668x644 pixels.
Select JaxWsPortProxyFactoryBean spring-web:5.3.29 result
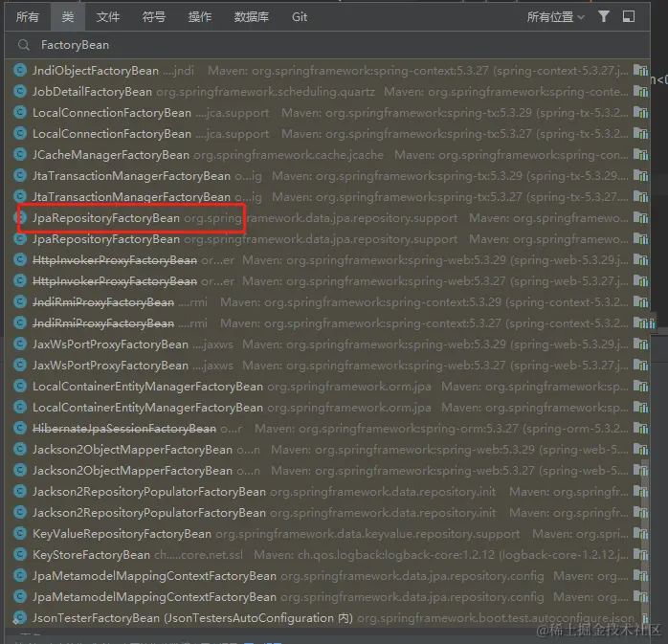click(x=327, y=344)
